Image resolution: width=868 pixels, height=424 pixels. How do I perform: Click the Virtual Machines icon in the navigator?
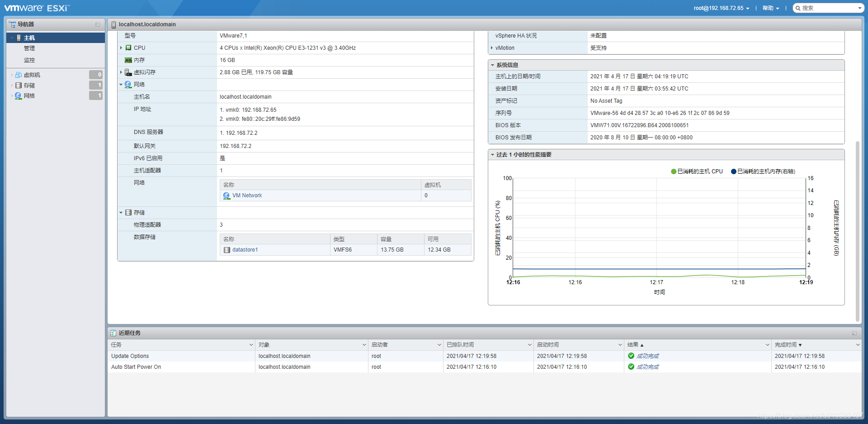(x=19, y=75)
